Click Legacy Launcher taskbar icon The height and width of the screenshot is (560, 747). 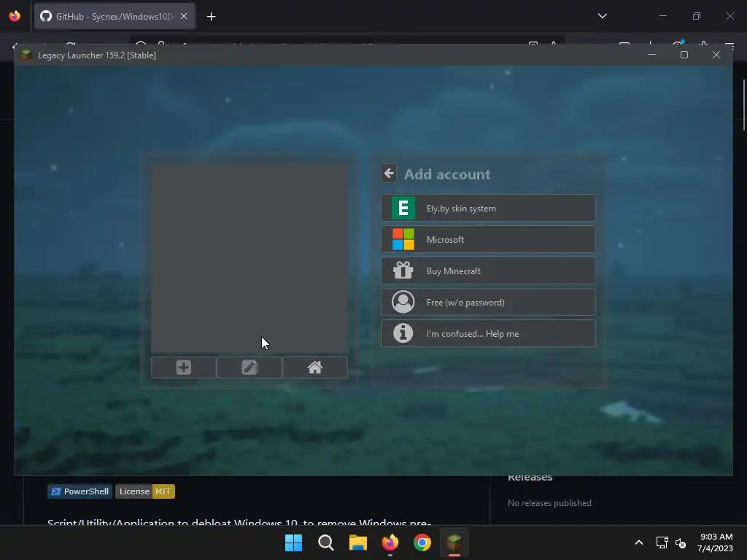[454, 542]
